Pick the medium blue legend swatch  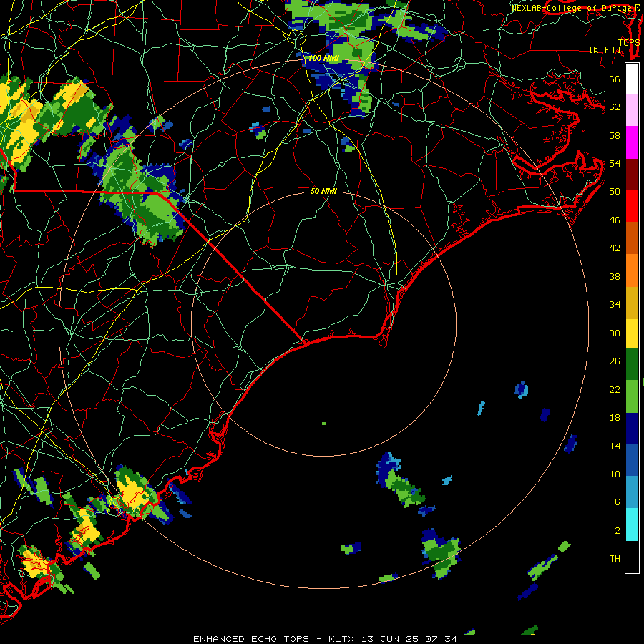click(x=632, y=460)
